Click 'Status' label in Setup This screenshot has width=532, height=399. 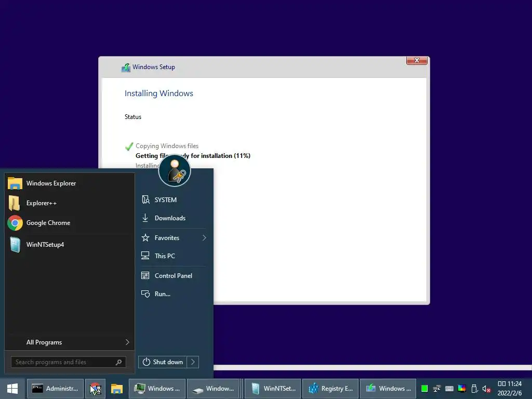pyautogui.click(x=133, y=117)
